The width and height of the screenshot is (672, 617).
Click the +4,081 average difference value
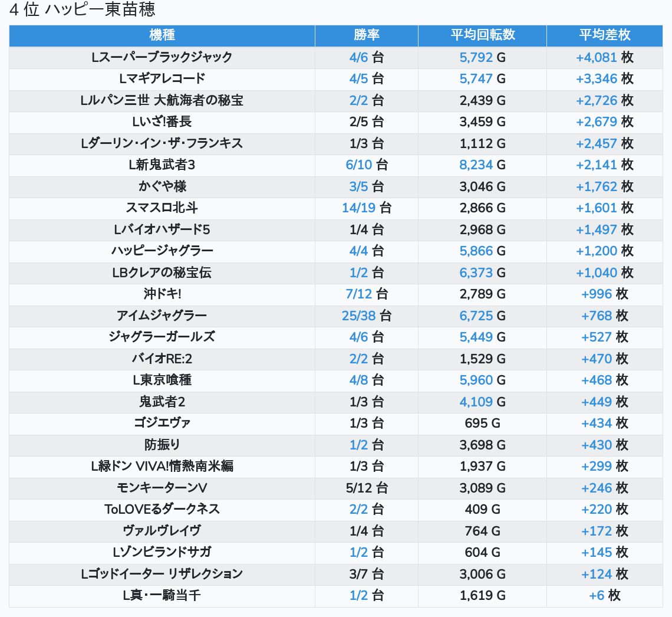[596, 57]
